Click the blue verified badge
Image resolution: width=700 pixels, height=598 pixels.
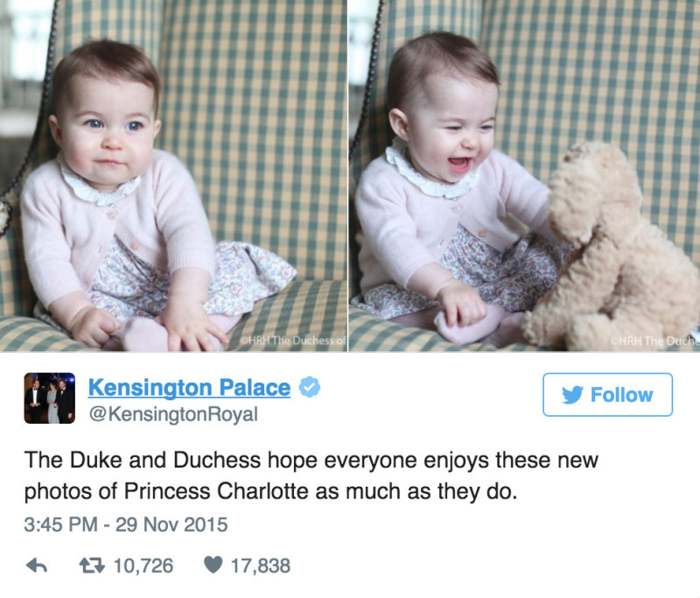coord(310,387)
